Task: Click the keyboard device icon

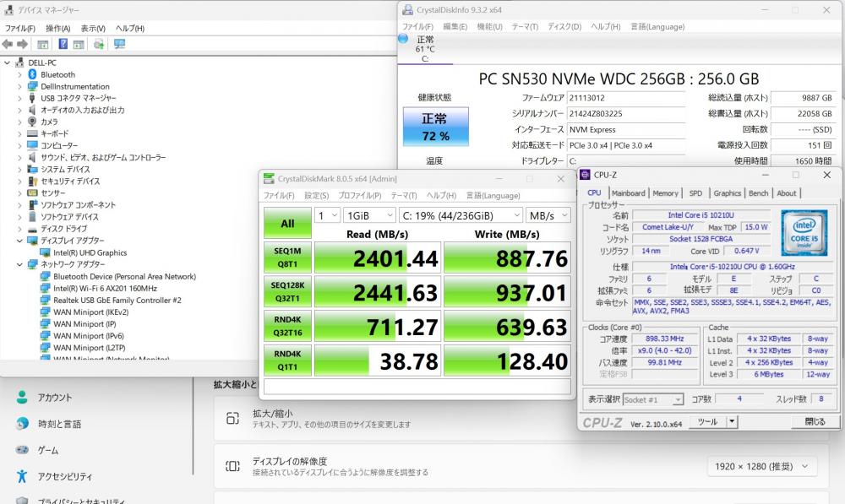Action: pyautogui.click(x=32, y=133)
